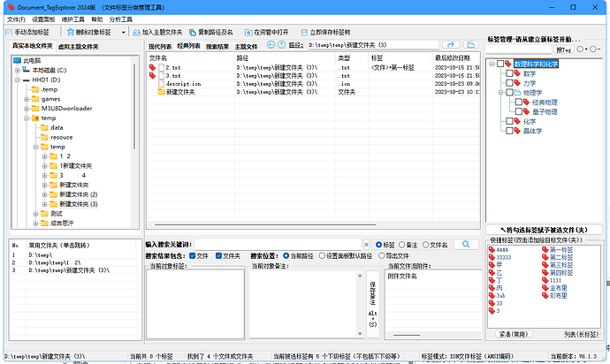This screenshot has height=364, width=610.
Task: Check the 经典物理 tag checkbox
Action: [x=519, y=102]
